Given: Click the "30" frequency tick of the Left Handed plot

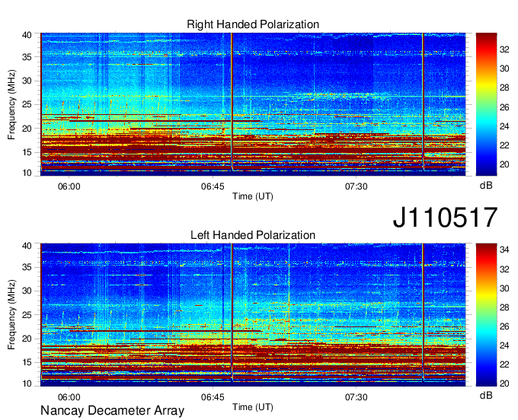Looking at the screenshot, I should 27,291.
